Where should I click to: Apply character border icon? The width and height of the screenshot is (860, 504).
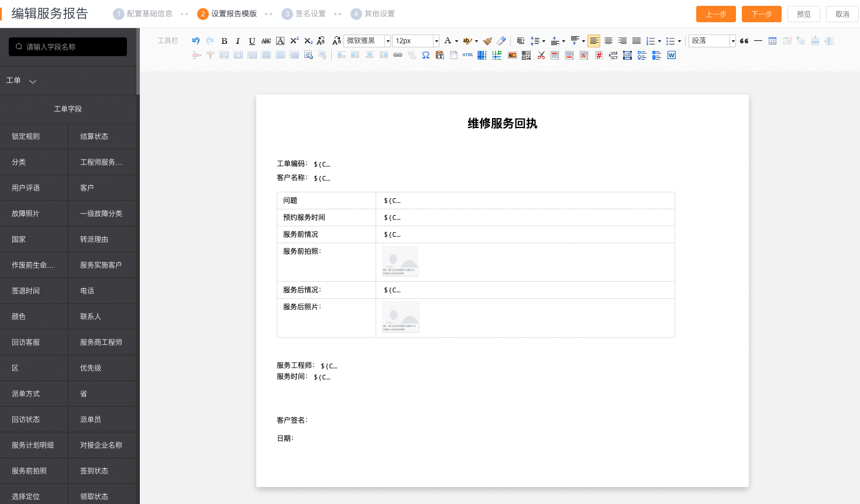[x=280, y=41]
